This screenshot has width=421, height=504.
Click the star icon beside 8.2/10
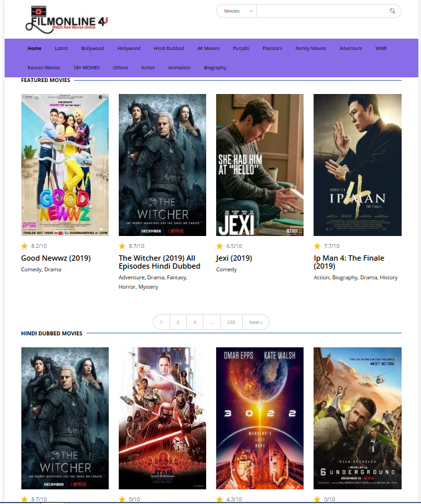(x=25, y=246)
